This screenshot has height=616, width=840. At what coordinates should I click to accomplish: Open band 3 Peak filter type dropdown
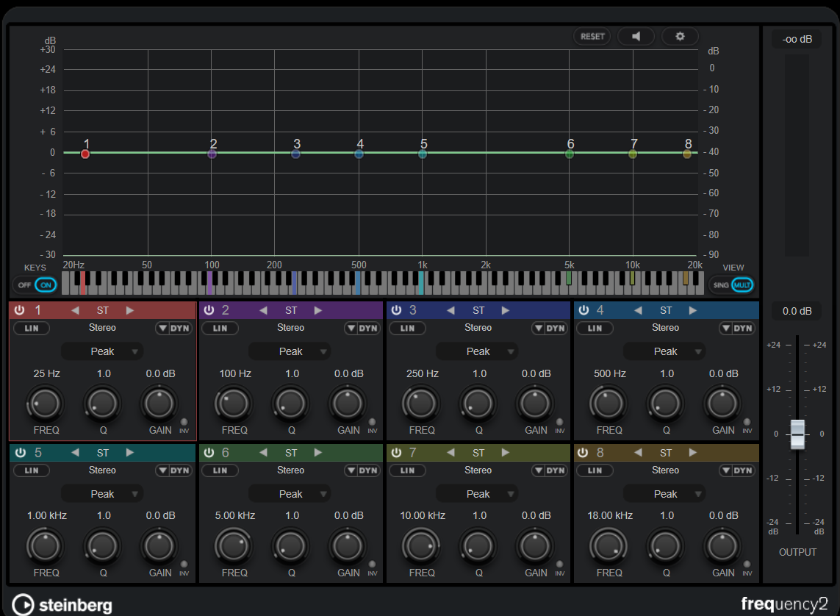(477, 351)
